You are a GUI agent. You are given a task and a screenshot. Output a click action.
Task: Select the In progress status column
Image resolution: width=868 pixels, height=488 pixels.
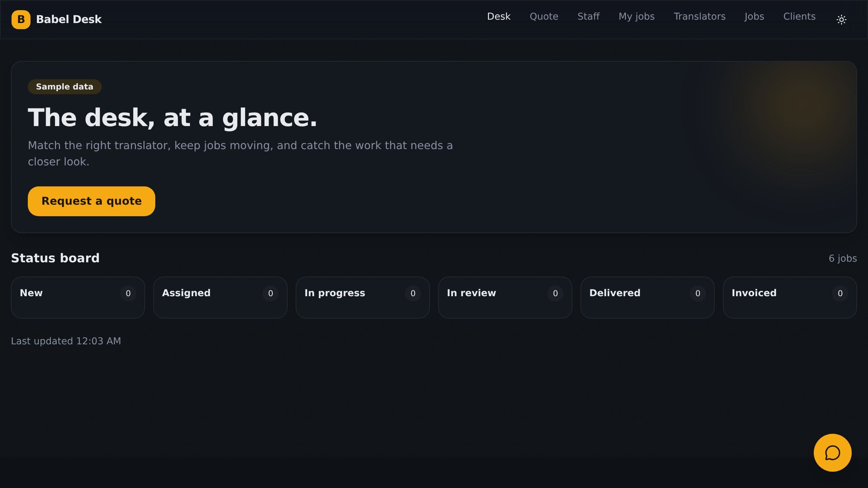point(363,297)
